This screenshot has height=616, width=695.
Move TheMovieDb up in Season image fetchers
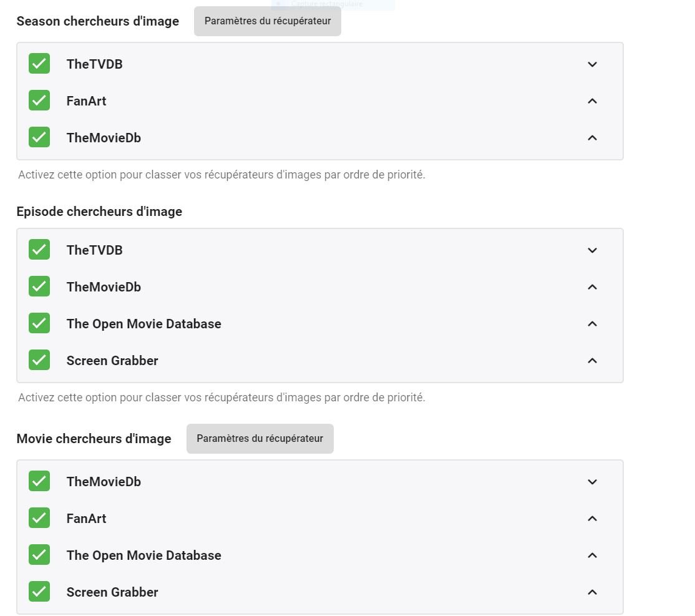(x=592, y=138)
